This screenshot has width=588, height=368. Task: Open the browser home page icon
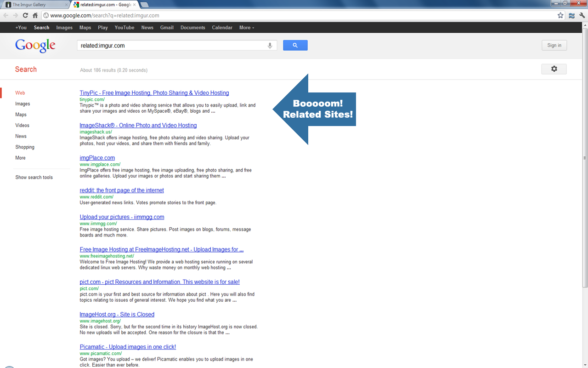click(35, 15)
